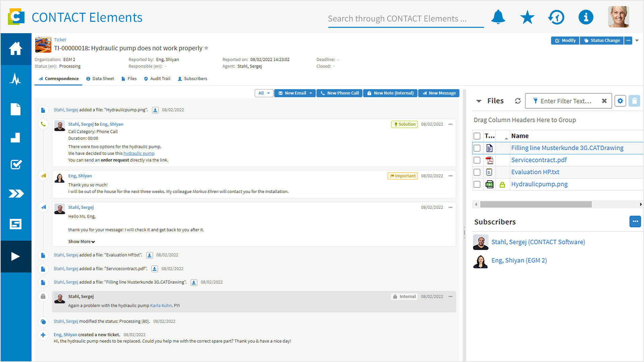
Task: Open the documents sidebar icon
Action: point(16,109)
